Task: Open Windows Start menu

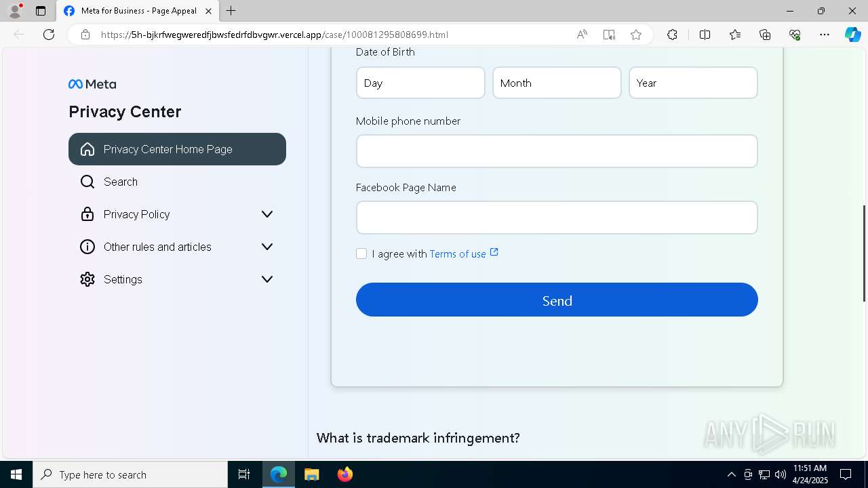Action: (16, 474)
